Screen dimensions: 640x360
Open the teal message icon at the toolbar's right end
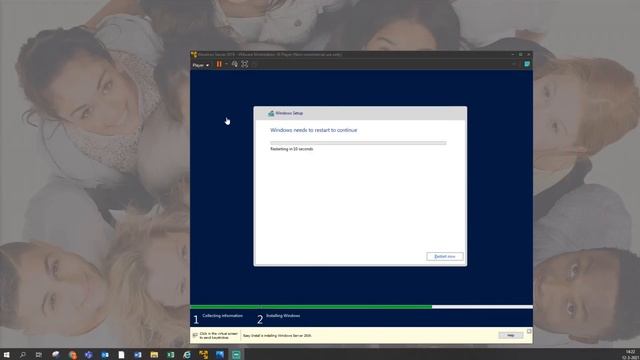point(527,64)
